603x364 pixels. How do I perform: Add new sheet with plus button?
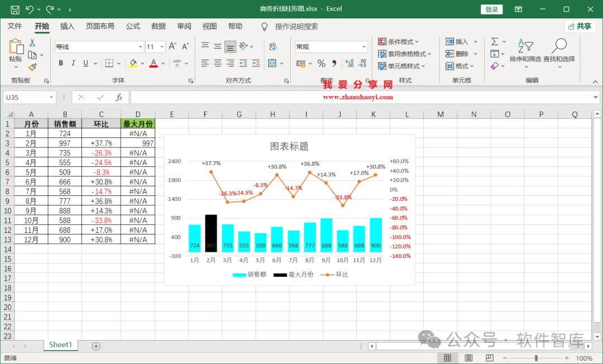[x=96, y=346]
